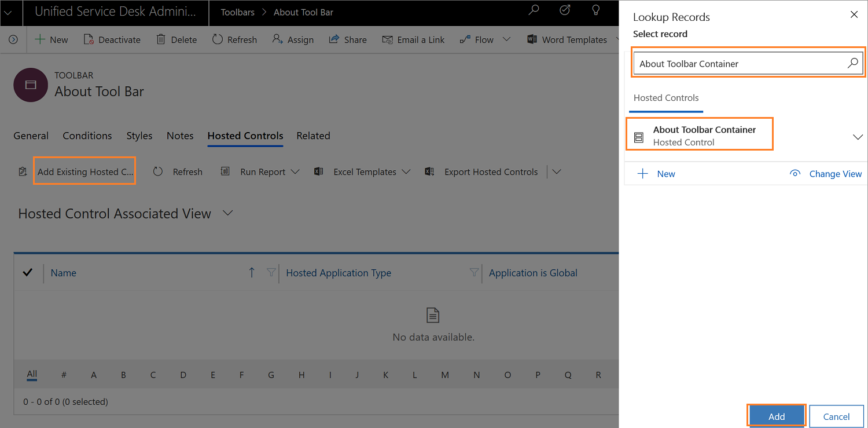Switch to the Conditions tab
Image resolution: width=868 pixels, height=428 pixels.
pyautogui.click(x=87, y=136)
